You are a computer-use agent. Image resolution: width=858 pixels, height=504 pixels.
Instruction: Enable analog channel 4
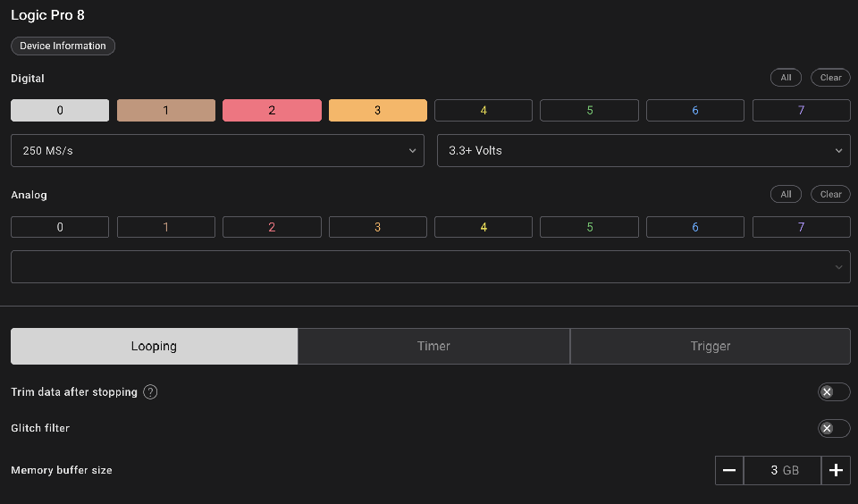484,227
